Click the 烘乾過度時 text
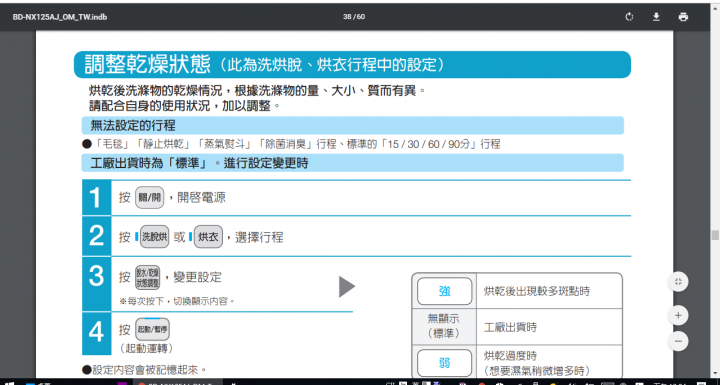This screenshot has width=720, height=385. [510, 356]
